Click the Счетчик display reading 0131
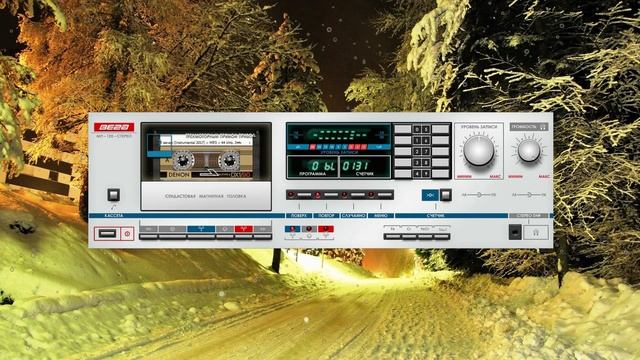The width and height of the screenshot is (640, 360). point(365,167)
